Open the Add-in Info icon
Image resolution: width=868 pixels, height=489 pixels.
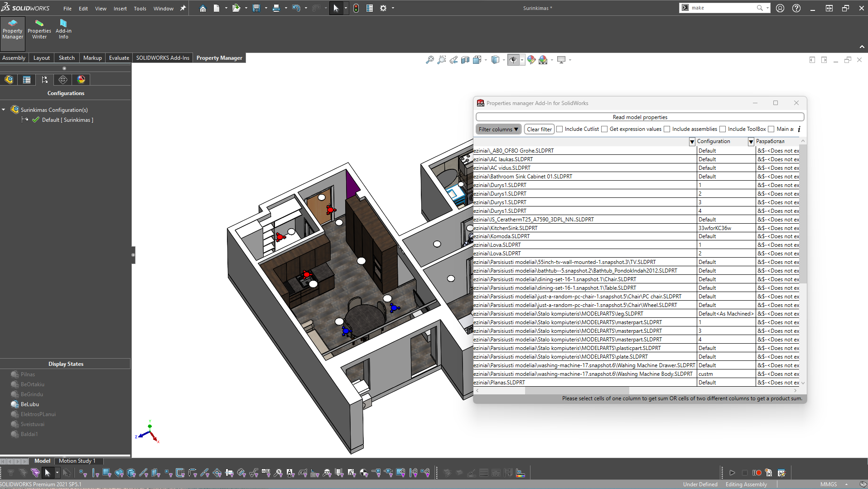click(63, 29)
